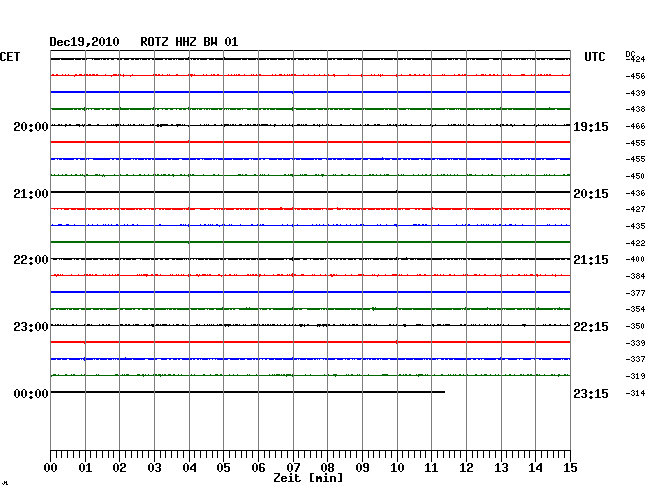Click the DC offset value -436
The image size is (650, 494).
[x=635, y=193]
